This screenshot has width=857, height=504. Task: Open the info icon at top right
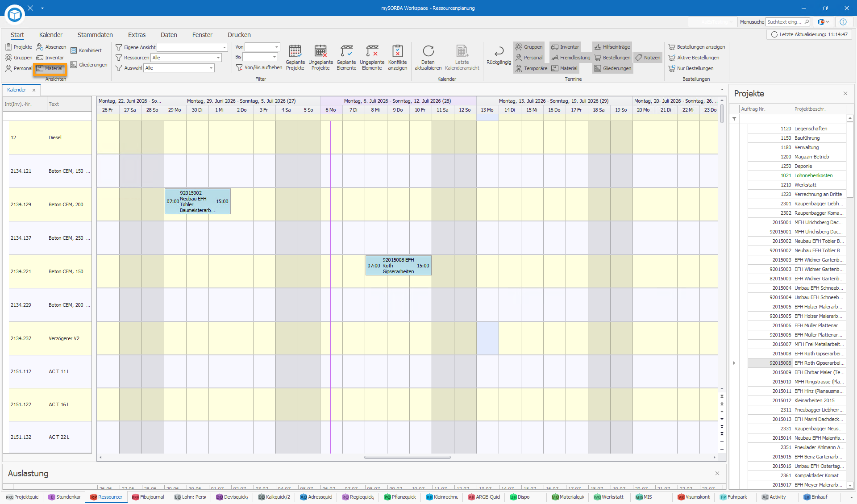tap(843, 22)
